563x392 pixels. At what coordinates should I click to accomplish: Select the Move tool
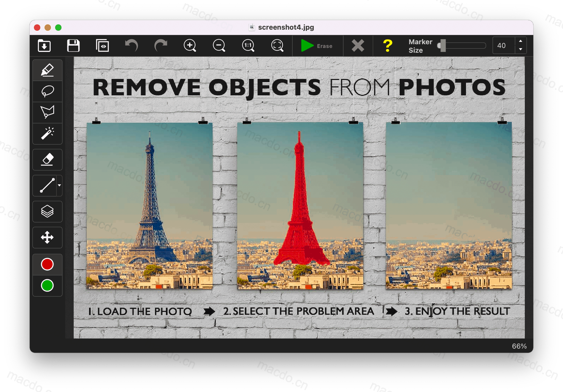coord(47,237)
